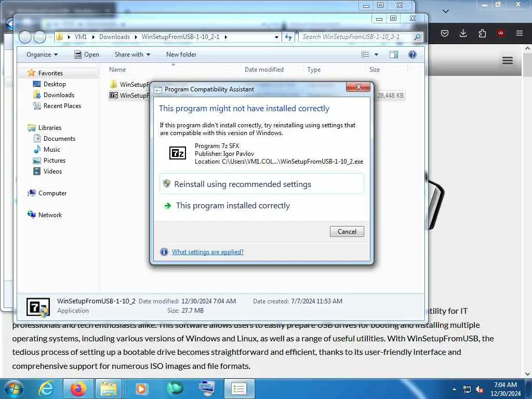Open Downloads in navigation pane

click(x=59, y=95)
